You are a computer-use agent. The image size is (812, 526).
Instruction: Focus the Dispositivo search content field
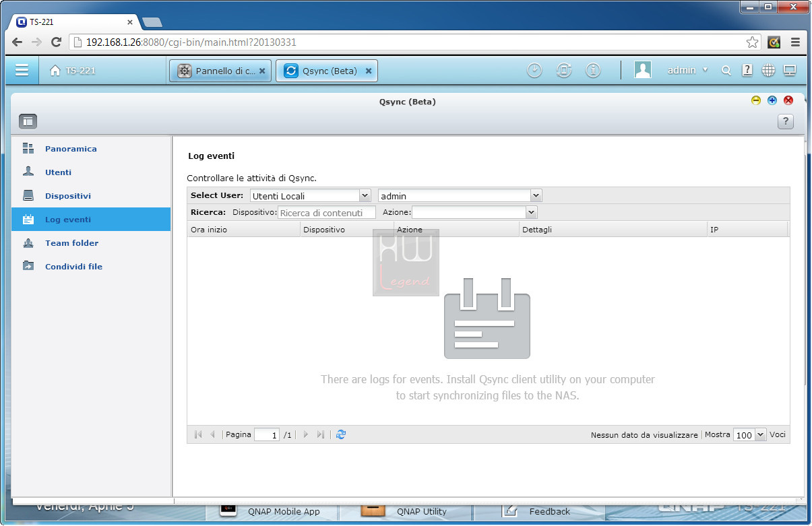pos(327,213)
